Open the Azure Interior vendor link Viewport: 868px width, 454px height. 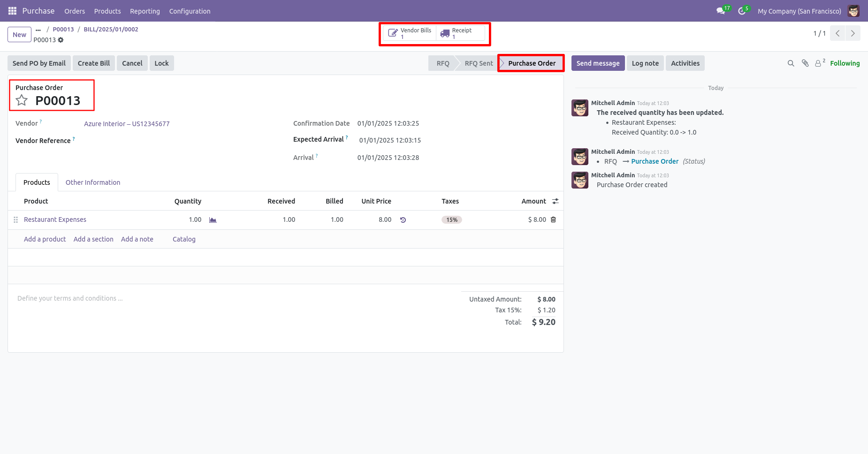[x=127, y=124]
